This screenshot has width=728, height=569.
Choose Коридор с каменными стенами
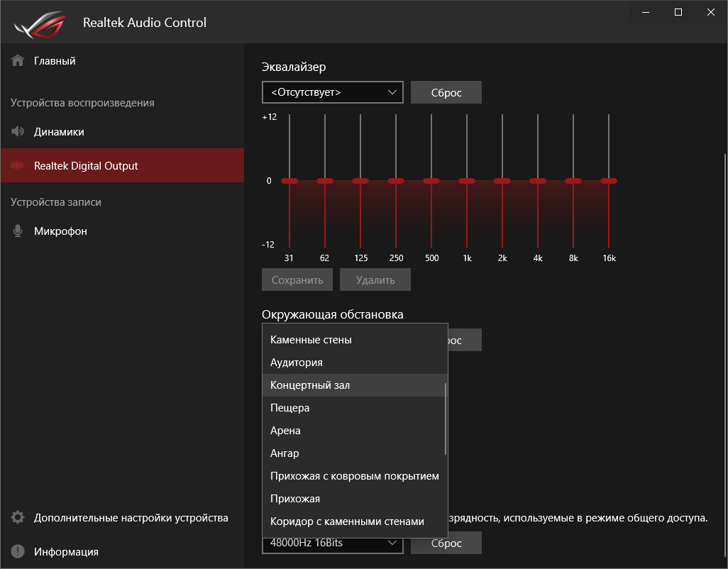click(355, 521)
